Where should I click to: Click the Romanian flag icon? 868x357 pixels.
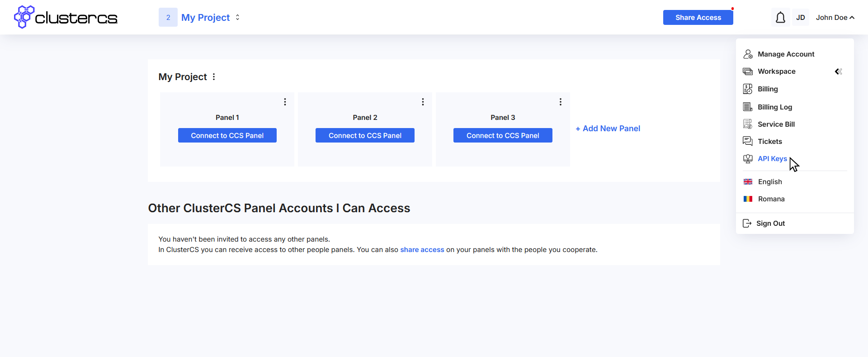pyautogui.click(x=748, y=199)
